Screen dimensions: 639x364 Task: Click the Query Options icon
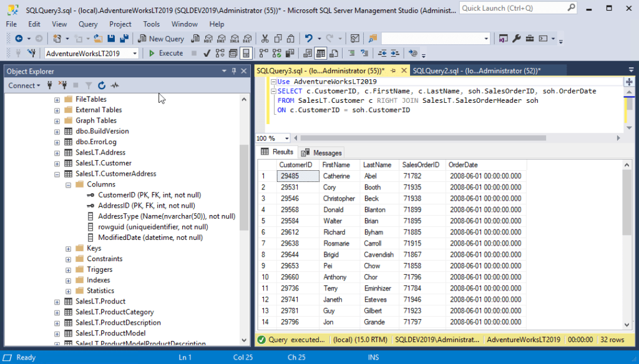[233, 54]
